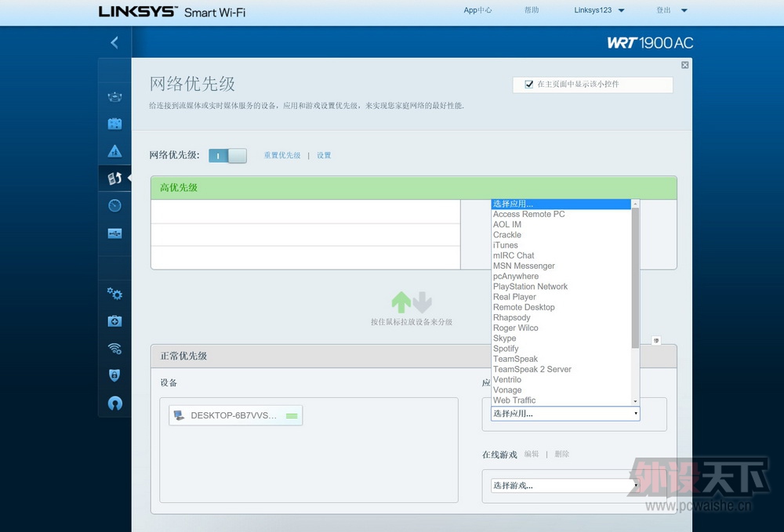Collapse the 选择应用 combo box

565,414
